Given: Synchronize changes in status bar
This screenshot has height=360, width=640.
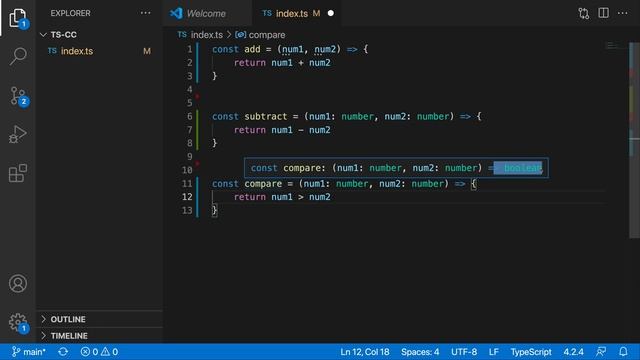Looking at the screenshot, I should pos(63,351).
